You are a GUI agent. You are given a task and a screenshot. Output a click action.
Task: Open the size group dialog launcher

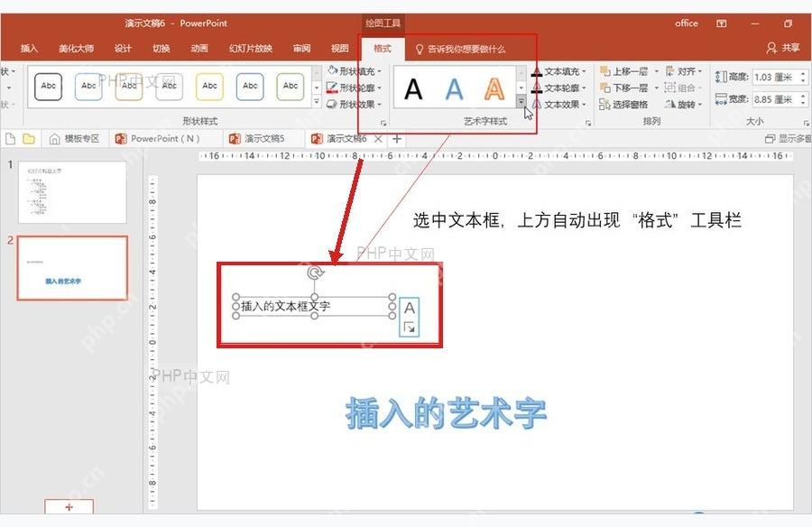point(807,123)
